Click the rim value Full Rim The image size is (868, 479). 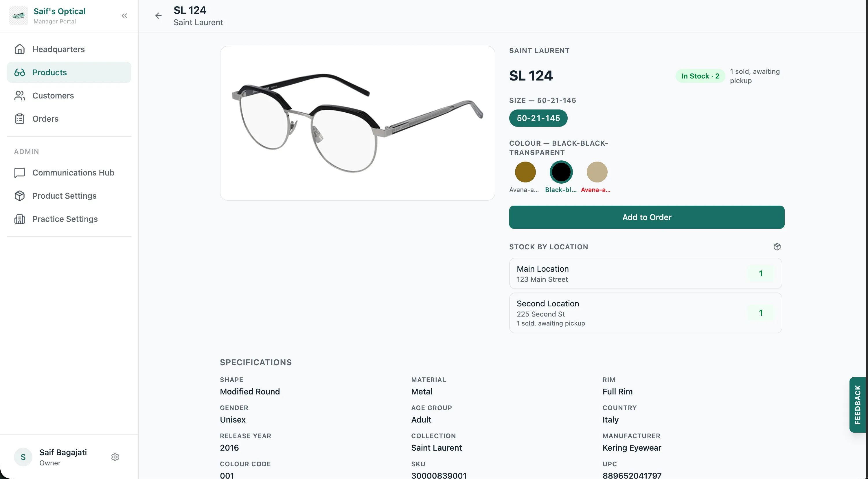pos(617,391)
